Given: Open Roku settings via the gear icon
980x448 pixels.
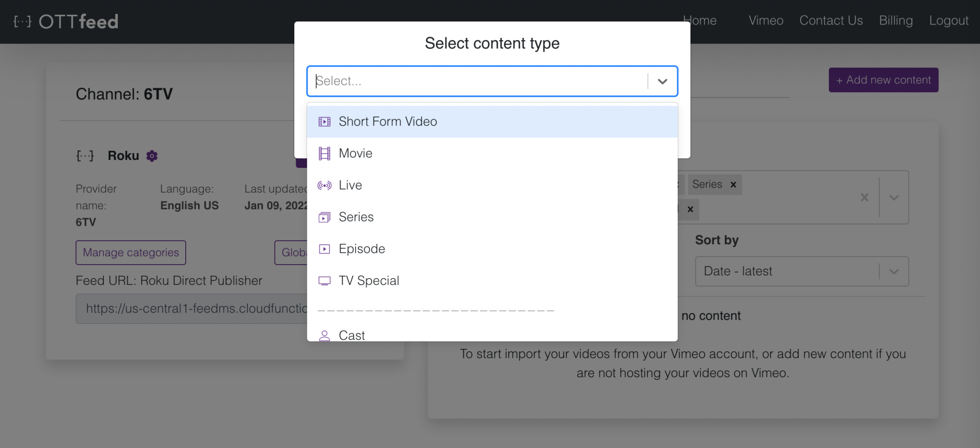Looking at the screenshot, I should (x=151, y=156).
